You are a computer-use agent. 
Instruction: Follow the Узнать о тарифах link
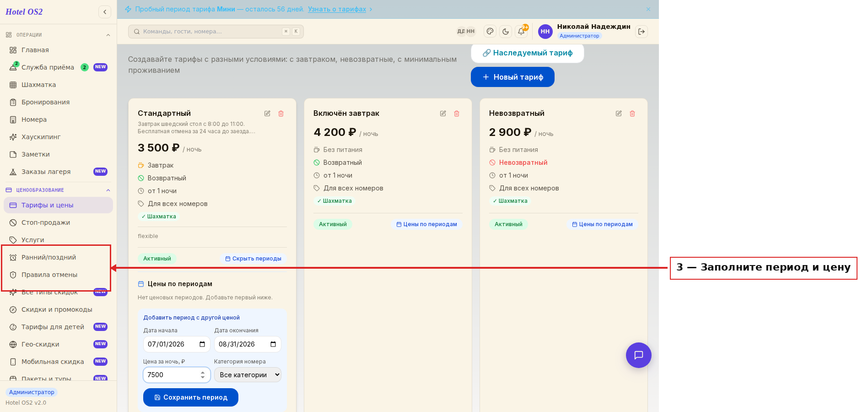337,9
